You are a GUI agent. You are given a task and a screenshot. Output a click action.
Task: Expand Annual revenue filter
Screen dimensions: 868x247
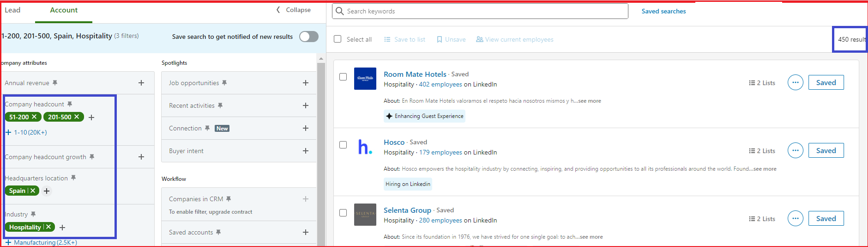[141, 83]
